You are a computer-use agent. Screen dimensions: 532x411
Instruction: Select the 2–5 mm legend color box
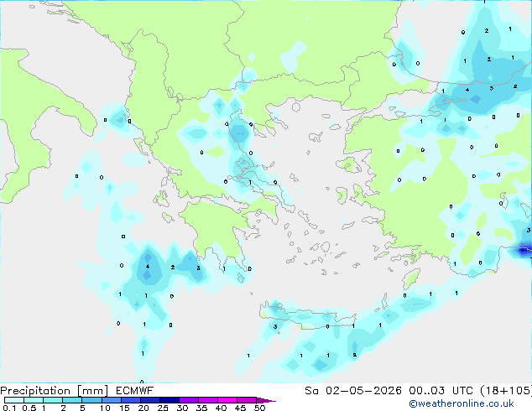(x=72, y=400)
